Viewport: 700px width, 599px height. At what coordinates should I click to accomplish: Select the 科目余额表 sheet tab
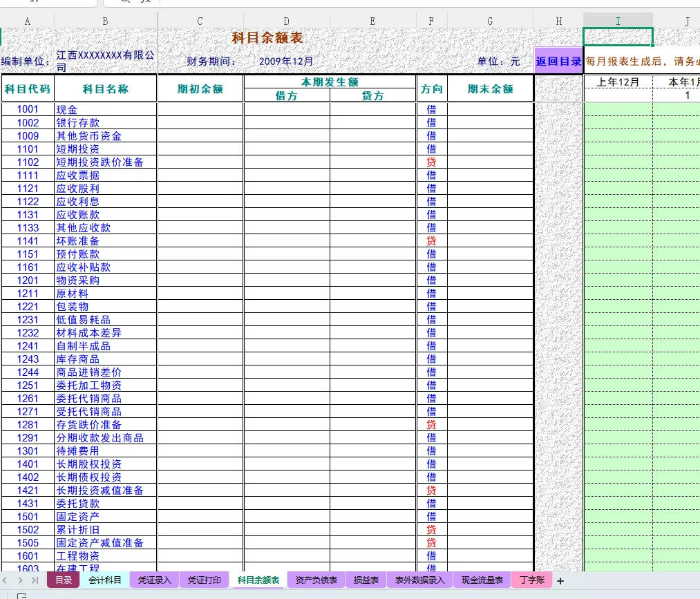(258, 580)
